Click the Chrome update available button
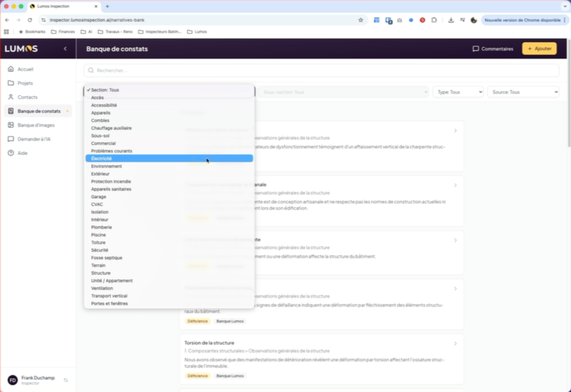 pyautogui.click(x=524, y=20)
